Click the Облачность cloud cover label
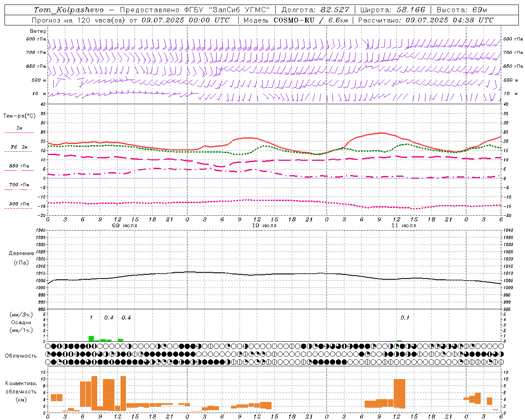525x420 pixels. (x=21, y=356)
